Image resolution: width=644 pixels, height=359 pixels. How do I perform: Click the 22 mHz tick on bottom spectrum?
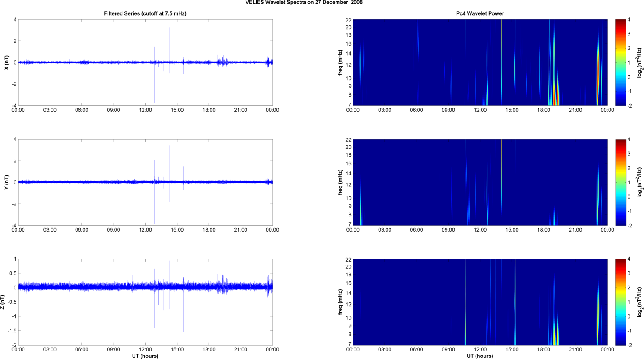[348, 259]
